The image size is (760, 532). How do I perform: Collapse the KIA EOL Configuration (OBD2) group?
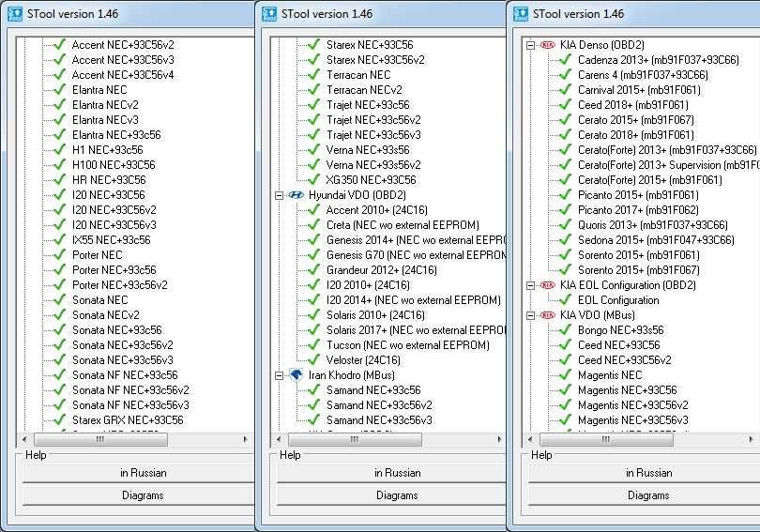click(530, 285)
